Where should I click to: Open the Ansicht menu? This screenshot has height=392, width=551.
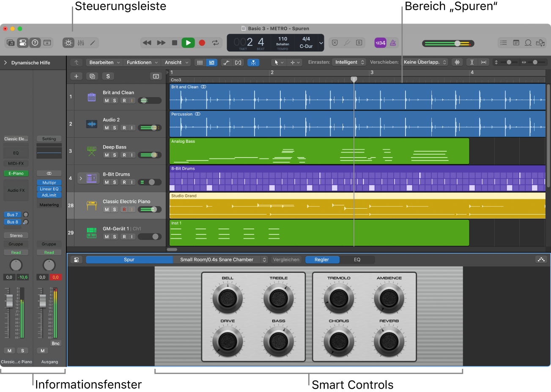click(x=177, y=63)
